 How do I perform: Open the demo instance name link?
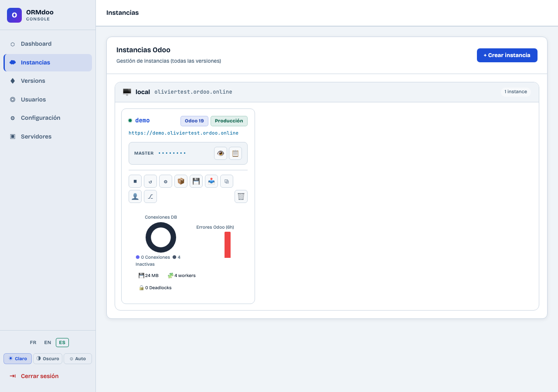click(x=143, y=121)
